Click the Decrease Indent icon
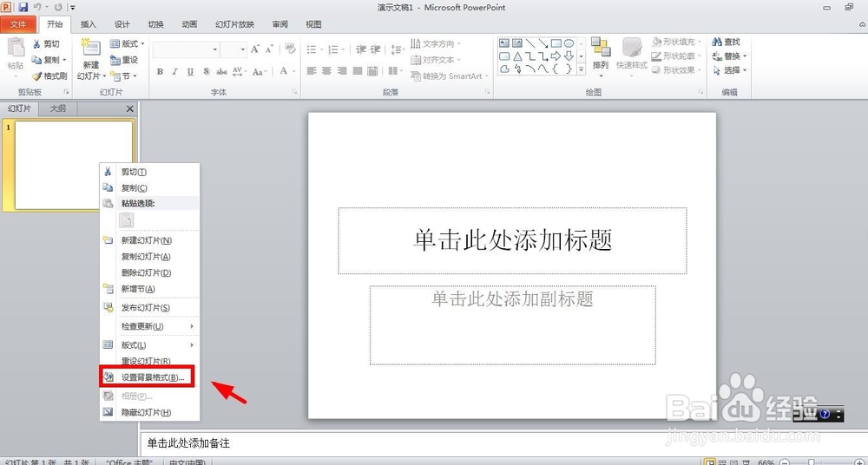868x465 pixels. (361, 49)
